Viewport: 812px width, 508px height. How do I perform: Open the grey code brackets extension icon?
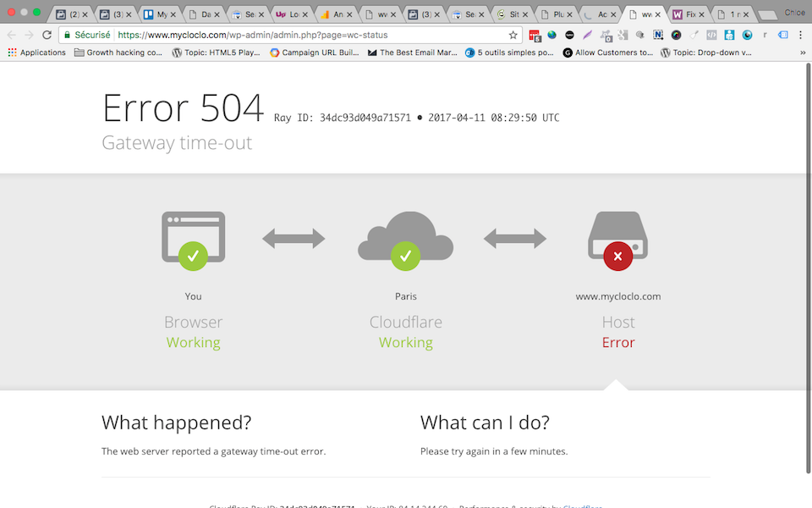coord(711,35)
